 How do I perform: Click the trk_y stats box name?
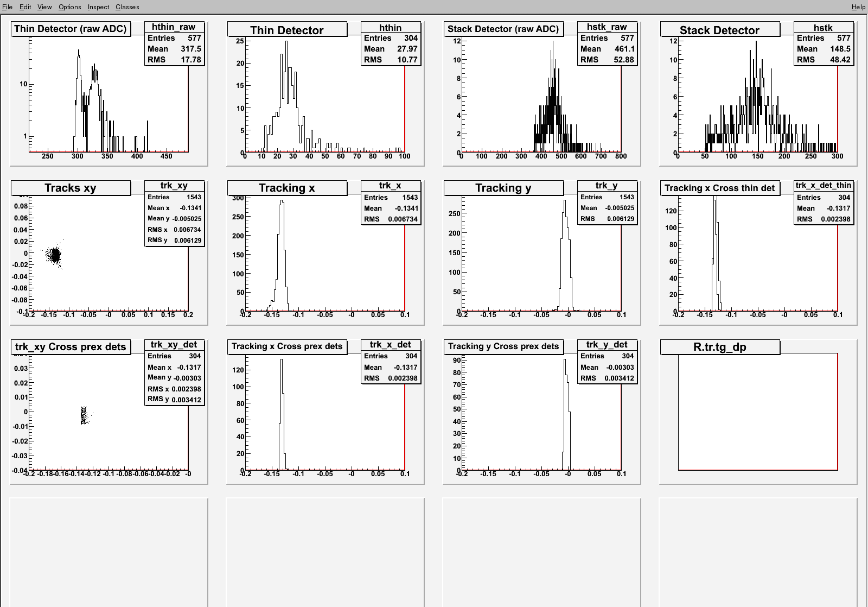(x=607, y=186)
